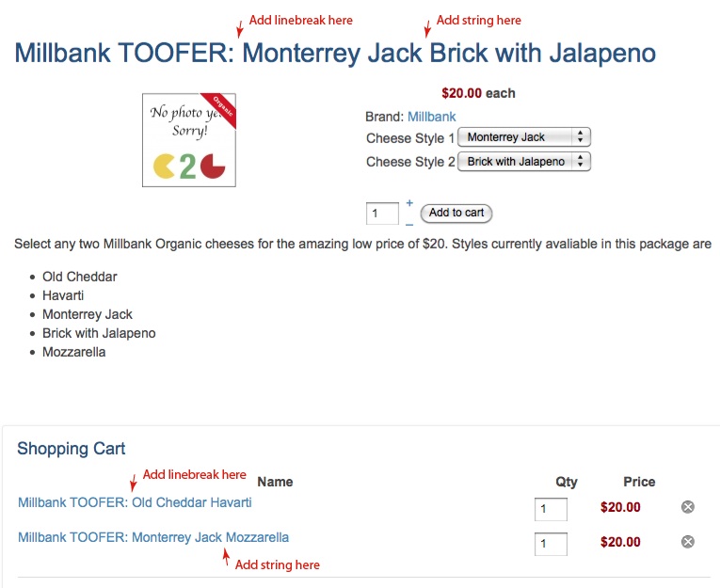720x588 pixels.
Task: Open the Millbank brand link
Action: pyautogui.click(x=432, y=117)
